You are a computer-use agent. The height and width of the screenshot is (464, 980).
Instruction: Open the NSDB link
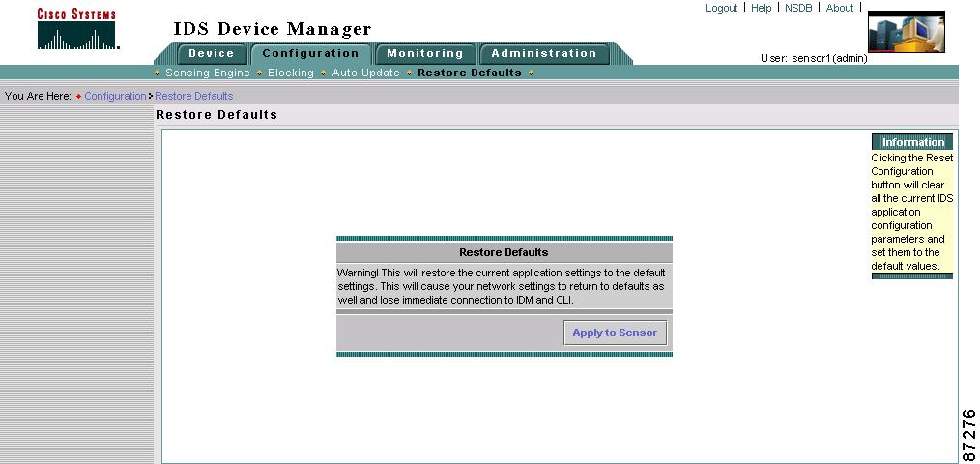click(x=798, y=8)
